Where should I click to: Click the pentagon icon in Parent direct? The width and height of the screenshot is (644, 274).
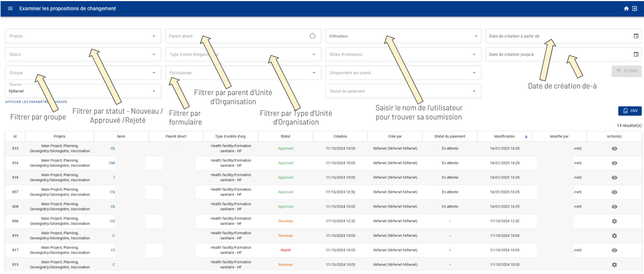[x=313, y=36]
